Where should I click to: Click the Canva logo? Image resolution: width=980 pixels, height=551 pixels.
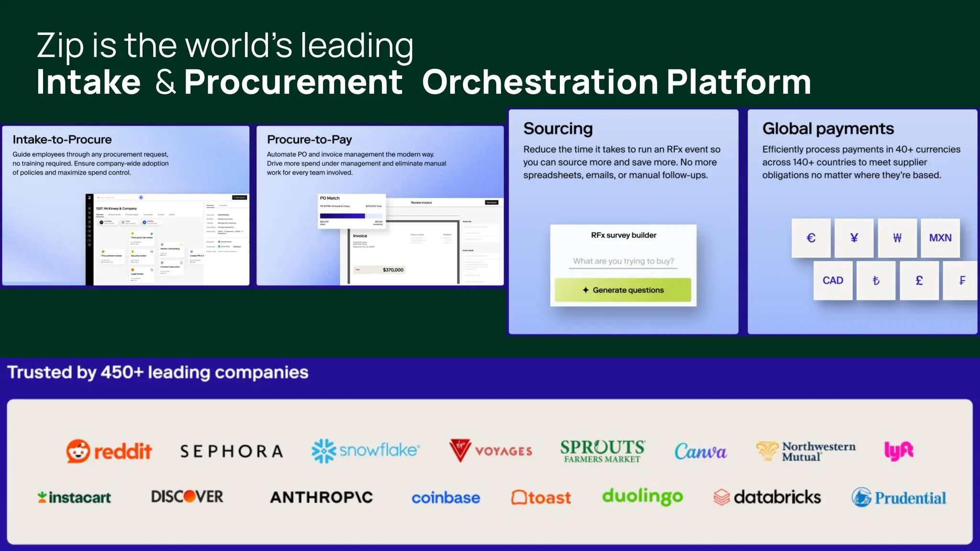[x=701, y=451]
